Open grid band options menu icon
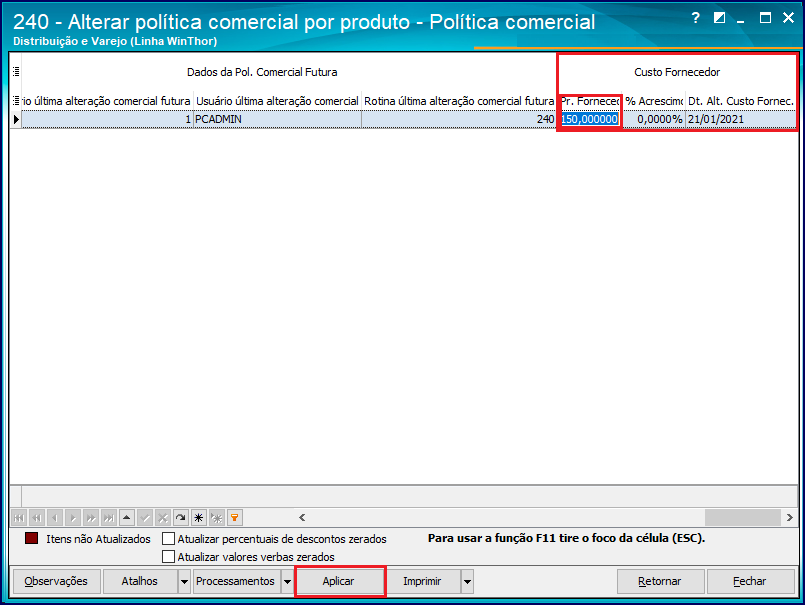Screen dimensions: 805x605 coord(16,72)
